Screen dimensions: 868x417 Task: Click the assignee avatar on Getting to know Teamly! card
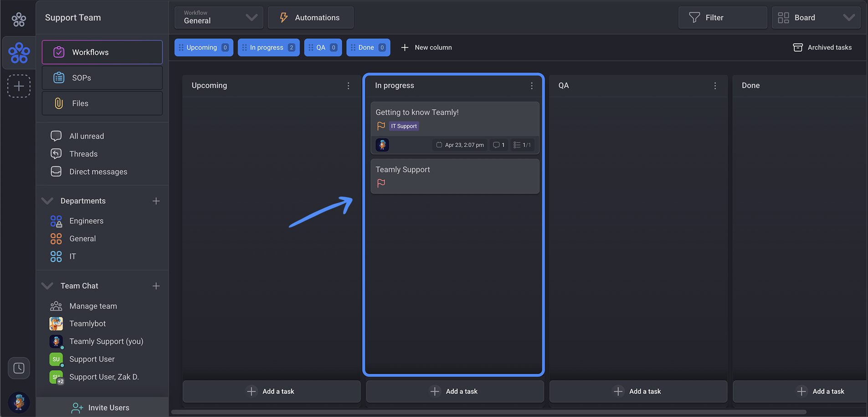[382, 145]
